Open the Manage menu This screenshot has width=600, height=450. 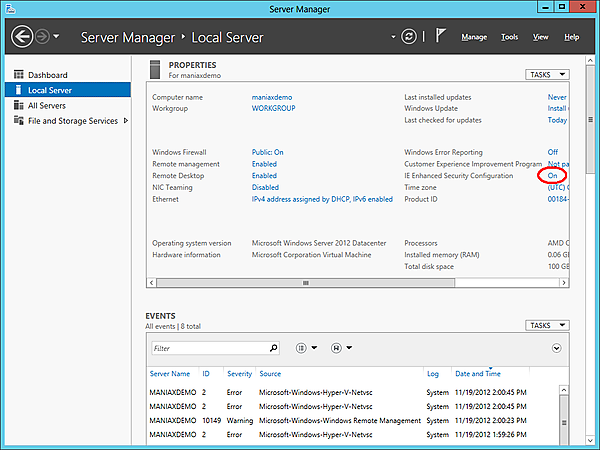tap(474, 37)
